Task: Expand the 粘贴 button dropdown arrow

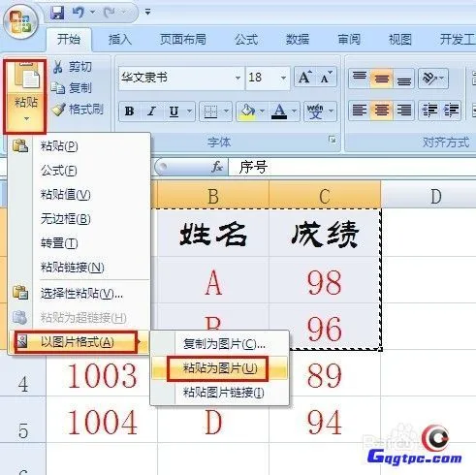Action: click(x=26, y=119)
